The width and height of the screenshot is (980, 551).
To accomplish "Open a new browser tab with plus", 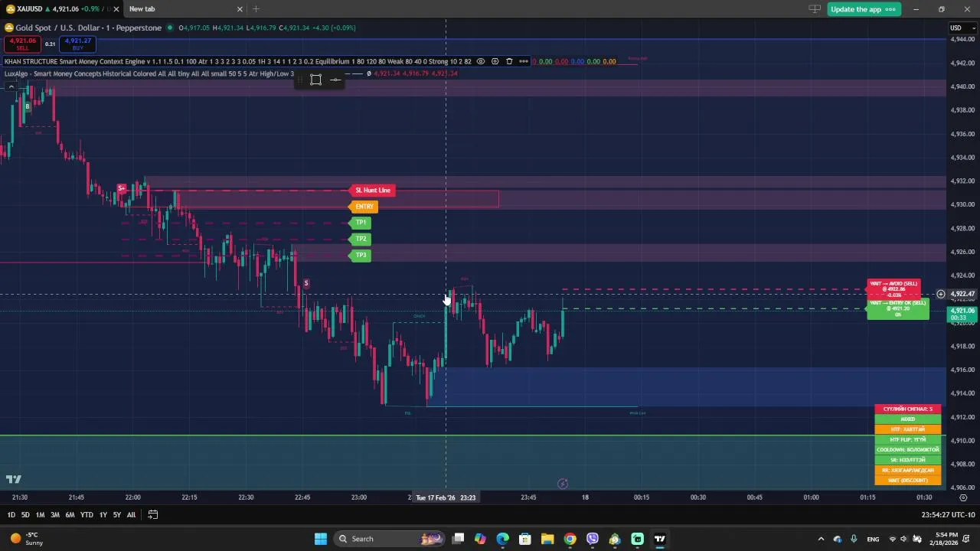I will point(256,9).
